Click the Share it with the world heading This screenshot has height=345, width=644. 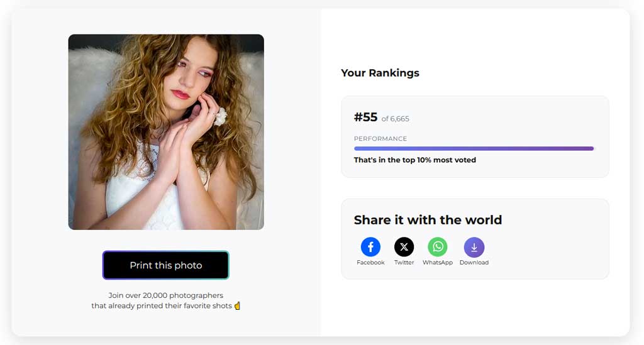point(428,220)
